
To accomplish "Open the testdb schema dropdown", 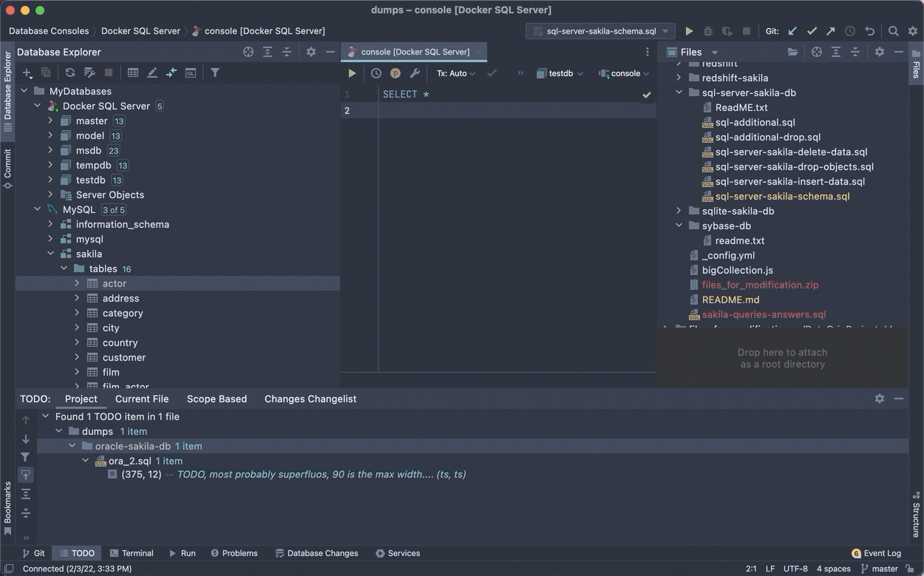I will tap(560, 73).
